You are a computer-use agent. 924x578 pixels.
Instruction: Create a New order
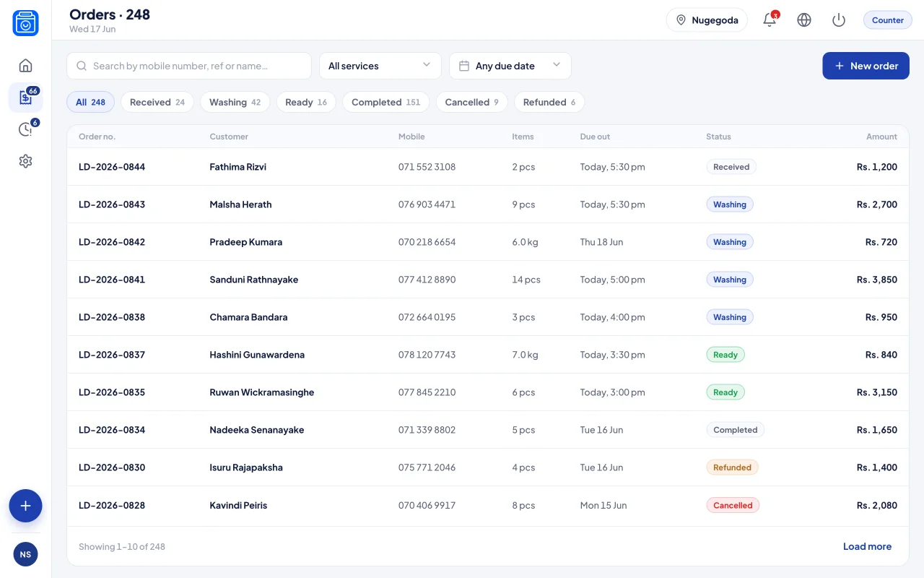[866, 66]
